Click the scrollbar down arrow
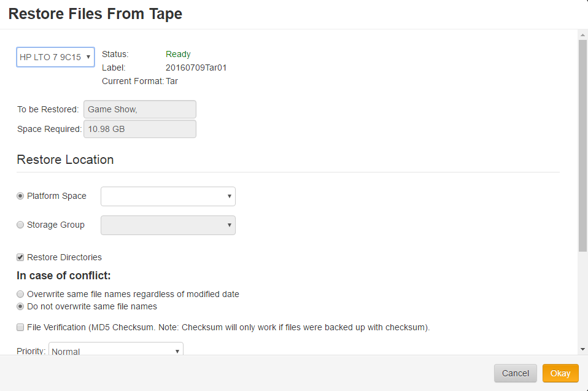This screenshot has height=391, width=588. 582,349
